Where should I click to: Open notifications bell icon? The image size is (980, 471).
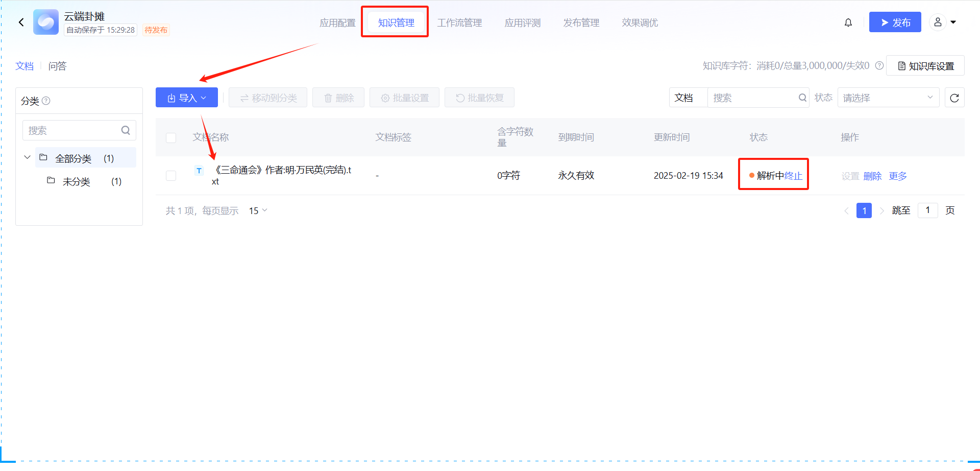(x=848, y=22)
